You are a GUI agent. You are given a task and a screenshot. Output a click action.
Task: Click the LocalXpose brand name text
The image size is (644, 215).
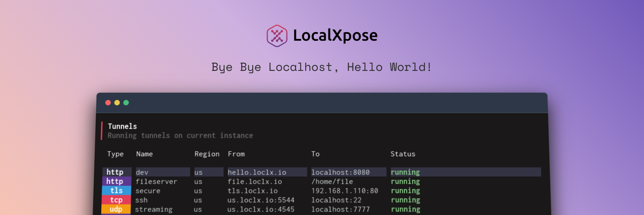(x=335, y=35)
